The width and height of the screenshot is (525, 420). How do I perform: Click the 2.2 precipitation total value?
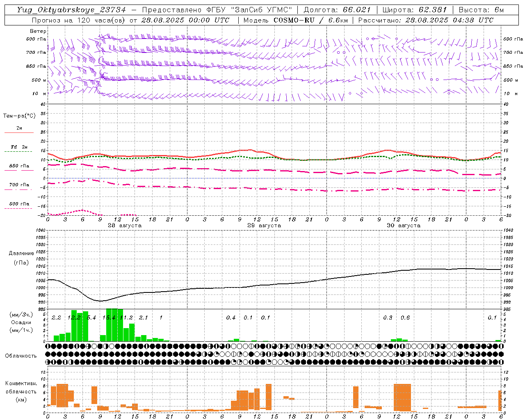tap(56, 317)
